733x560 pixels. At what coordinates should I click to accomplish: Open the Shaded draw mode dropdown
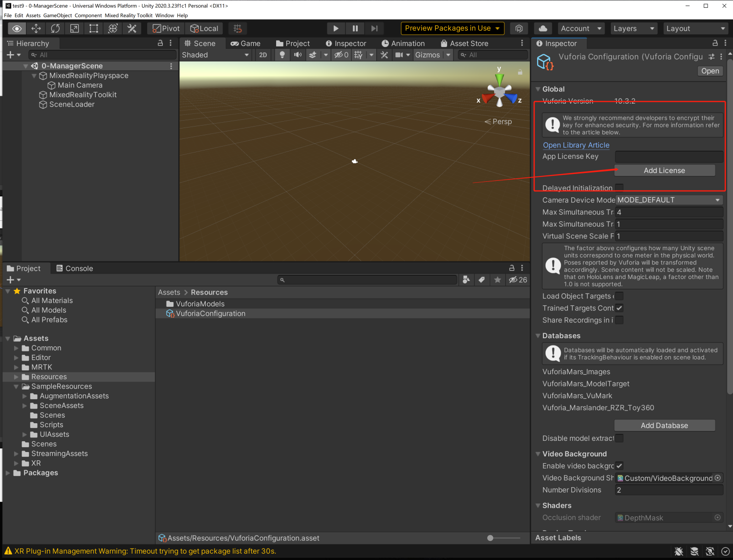pos(216,55)
